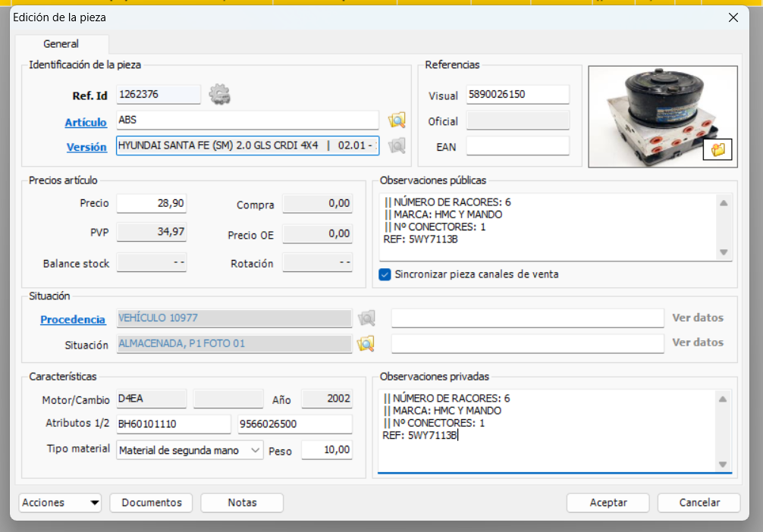Switch to the General tab

(61, 44)
